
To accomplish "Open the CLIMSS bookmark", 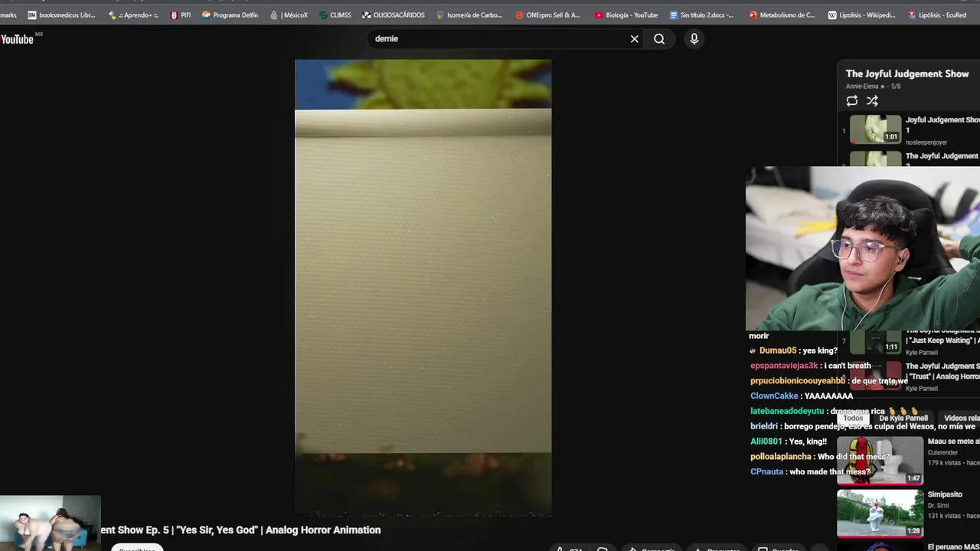I will coord(335,15).
